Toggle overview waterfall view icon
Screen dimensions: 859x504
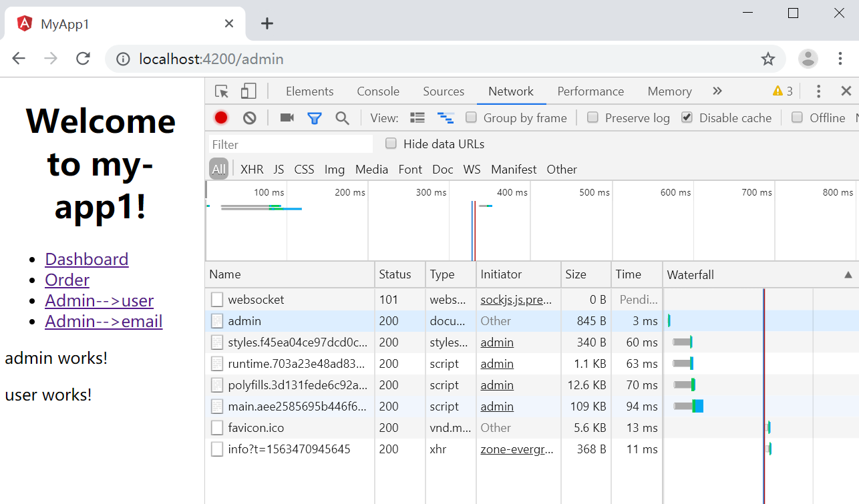(x=446, y=118)
